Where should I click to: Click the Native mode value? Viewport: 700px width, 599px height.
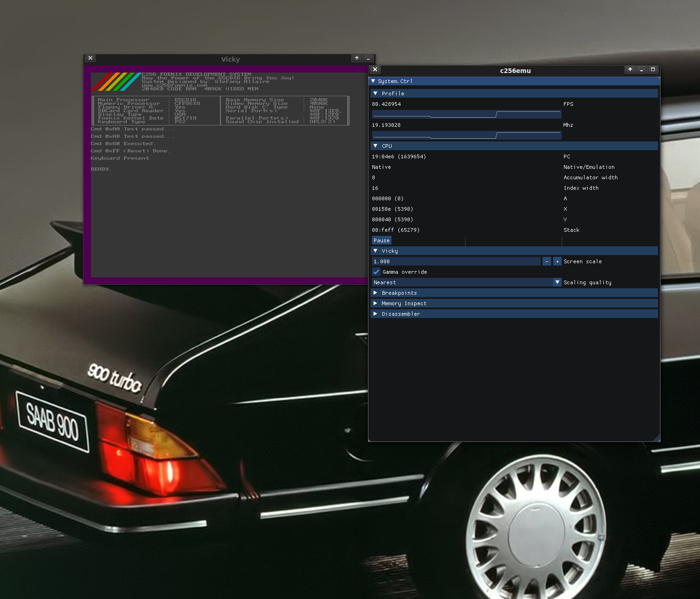click(381, 167)
